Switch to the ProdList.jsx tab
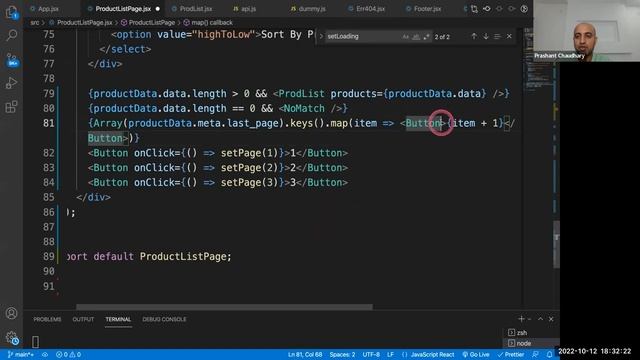 [x=195, y=9]
